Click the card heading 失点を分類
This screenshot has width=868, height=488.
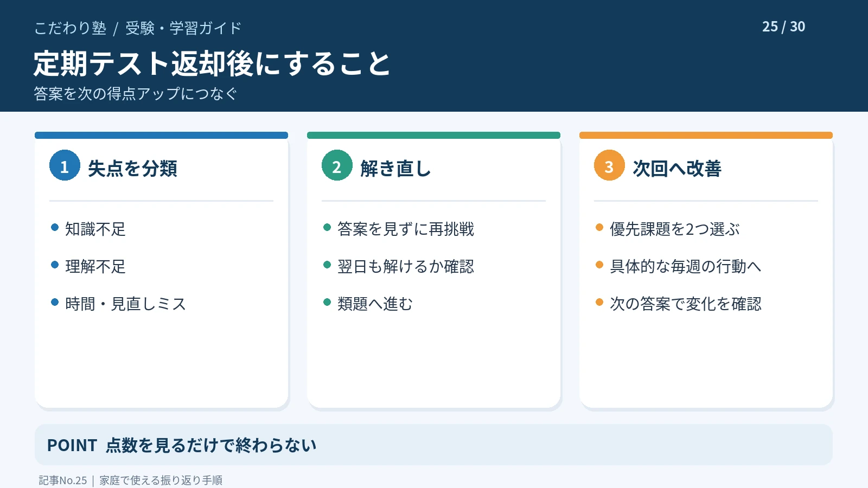click(132, 169)
